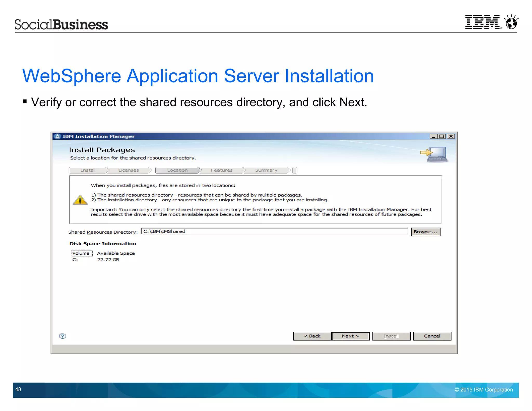This screenshot has height=411, width=532.
Task: Click the IBM smarter planet globe icon
Action: pos(511,22)
